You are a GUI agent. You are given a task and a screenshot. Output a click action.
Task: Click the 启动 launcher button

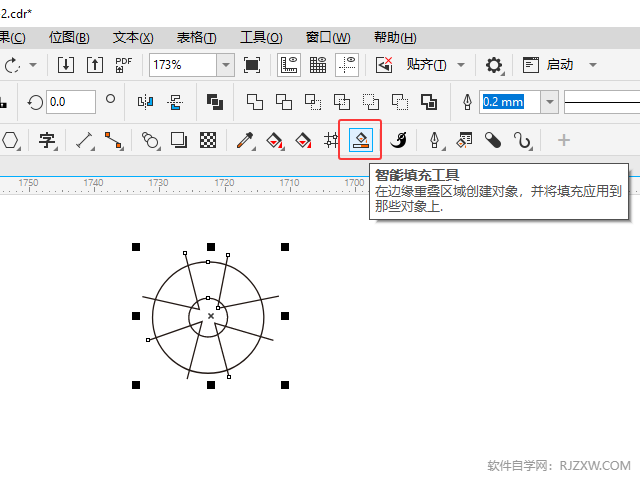tap(548, 65)
